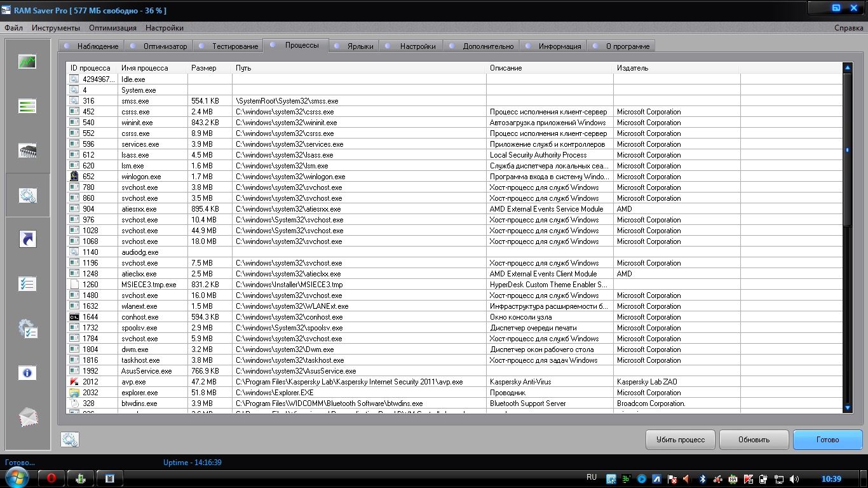Open the Windows Start orb
The width and height of the screenshot is (868, 488).
point(17,478)
